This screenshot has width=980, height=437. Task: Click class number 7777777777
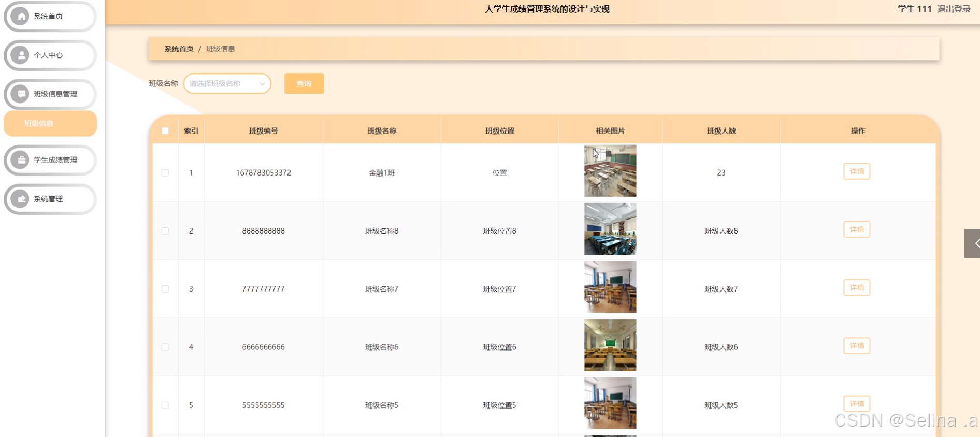264,289
